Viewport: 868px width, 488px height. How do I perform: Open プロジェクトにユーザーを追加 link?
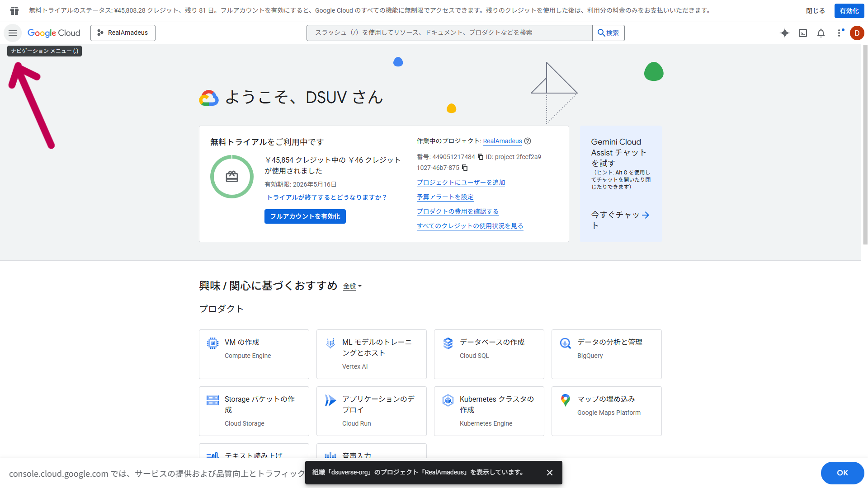coord(461,183)
